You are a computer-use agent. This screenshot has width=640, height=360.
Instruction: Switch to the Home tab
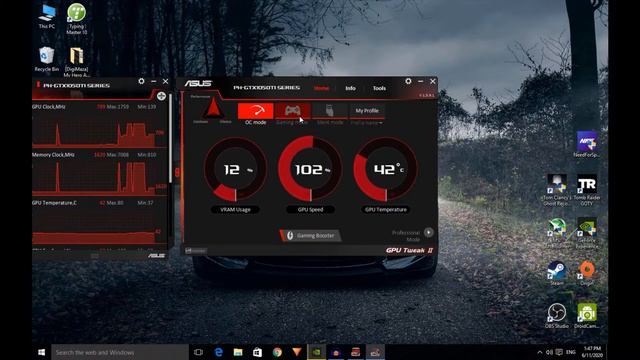pos(321,88)
